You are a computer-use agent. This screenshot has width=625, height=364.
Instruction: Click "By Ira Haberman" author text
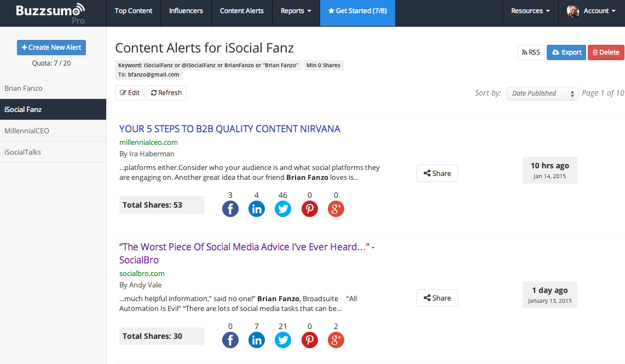click(x=147, y=154)
